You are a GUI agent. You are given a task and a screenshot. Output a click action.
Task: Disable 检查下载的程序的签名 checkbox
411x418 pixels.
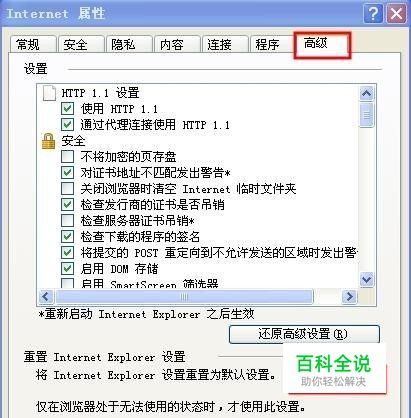(x=67, y=237)
